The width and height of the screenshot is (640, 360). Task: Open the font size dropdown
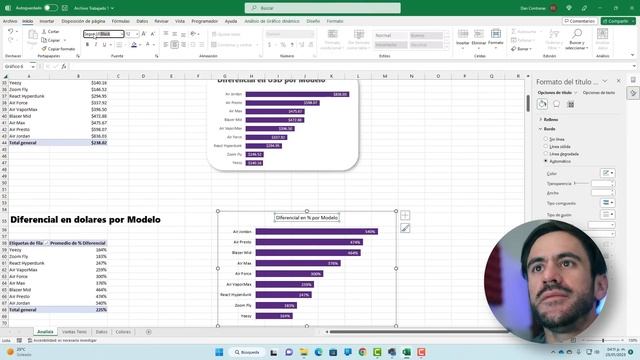[137, 34]
